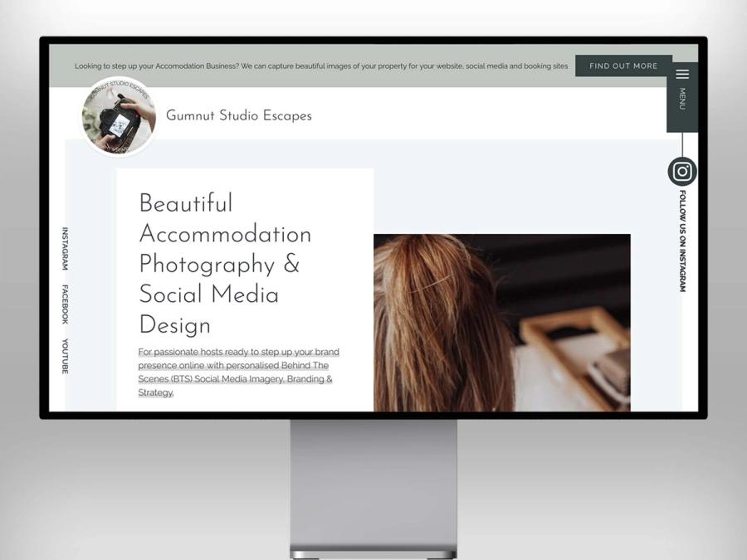Open the vertical INSTAGRAM link
The height and width of the screenshot is (560, 747).
tap(65, 249)
